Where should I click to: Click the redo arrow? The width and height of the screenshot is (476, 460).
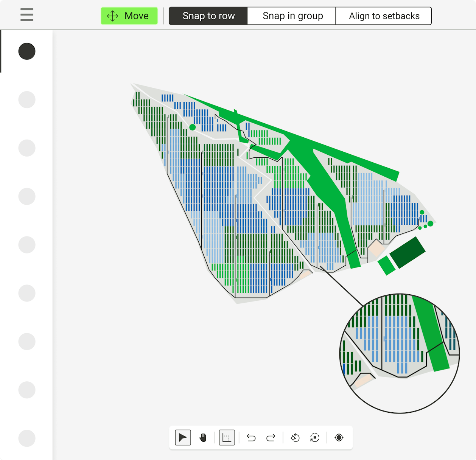click(x=271, y=438)
